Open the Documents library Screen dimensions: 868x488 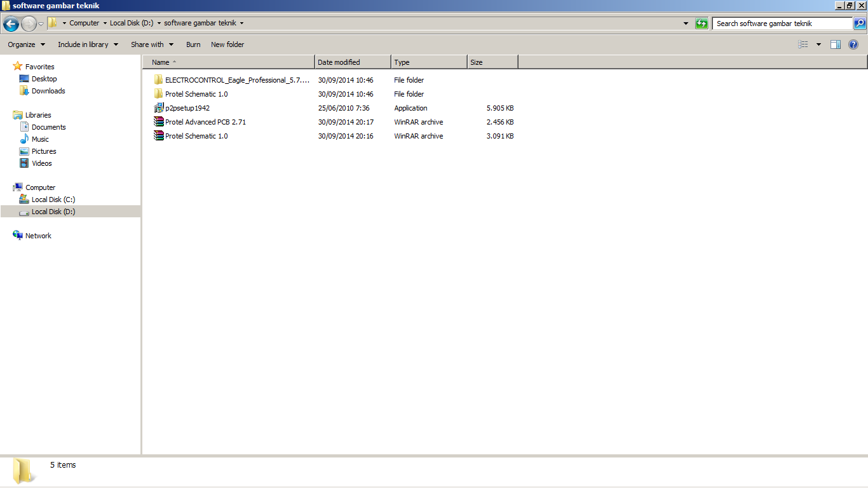click(49, 127)
